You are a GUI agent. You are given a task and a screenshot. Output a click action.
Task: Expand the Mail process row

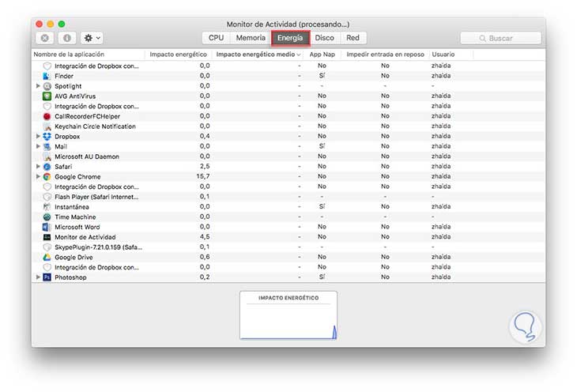coord(38,146)
